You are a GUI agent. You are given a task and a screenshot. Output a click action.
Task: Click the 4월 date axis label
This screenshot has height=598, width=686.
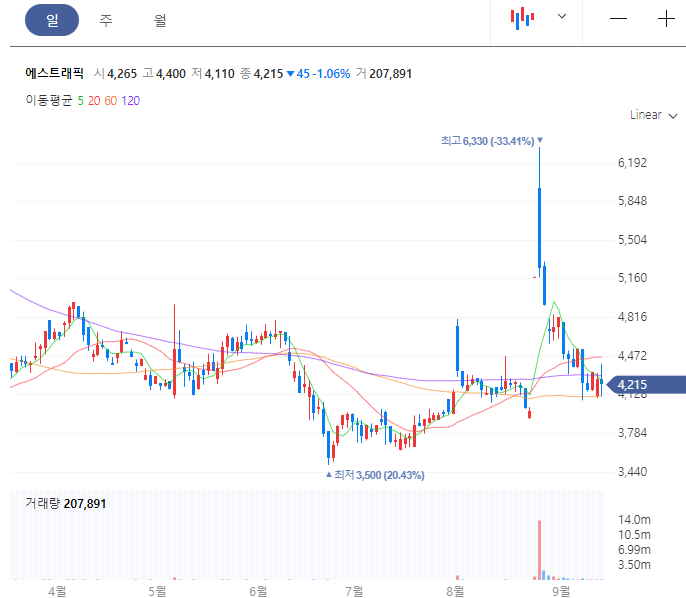(57, 591)
